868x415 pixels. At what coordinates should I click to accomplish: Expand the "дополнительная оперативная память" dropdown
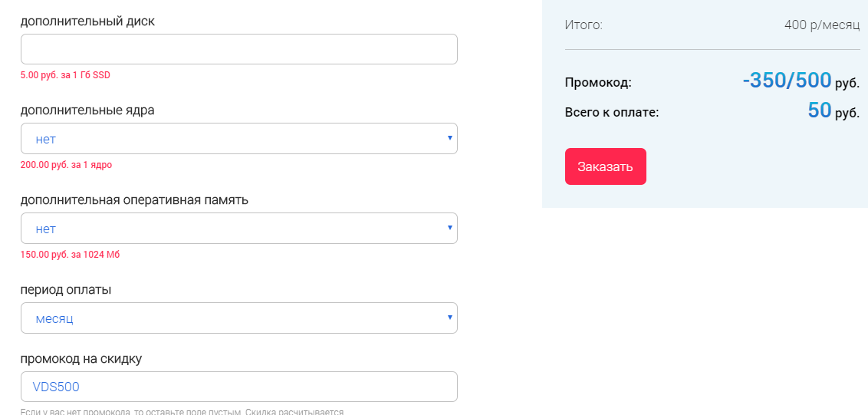tap(238, 229)
